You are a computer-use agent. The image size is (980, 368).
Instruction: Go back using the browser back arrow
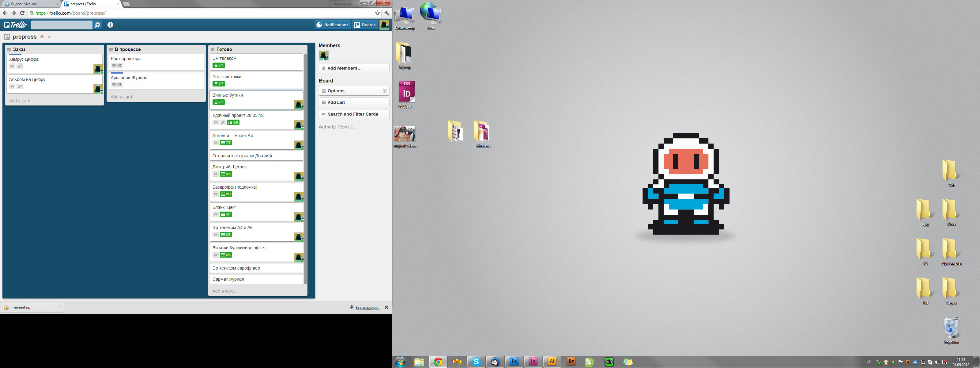pos(5,13)
